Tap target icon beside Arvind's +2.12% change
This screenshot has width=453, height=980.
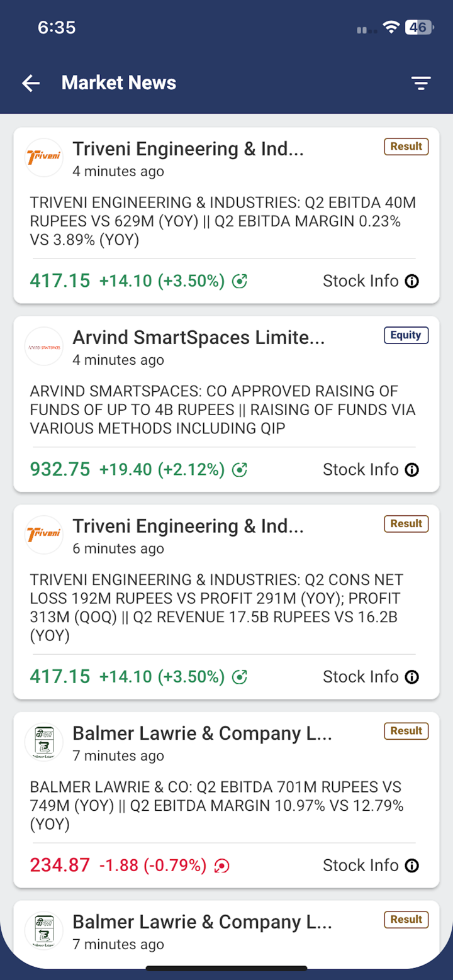click(x=240, y=470)
